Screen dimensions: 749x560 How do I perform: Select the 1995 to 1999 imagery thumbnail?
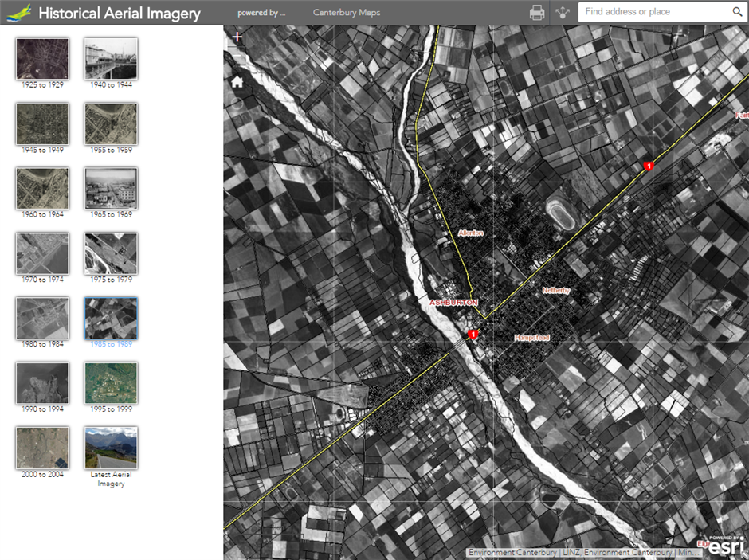111,383
